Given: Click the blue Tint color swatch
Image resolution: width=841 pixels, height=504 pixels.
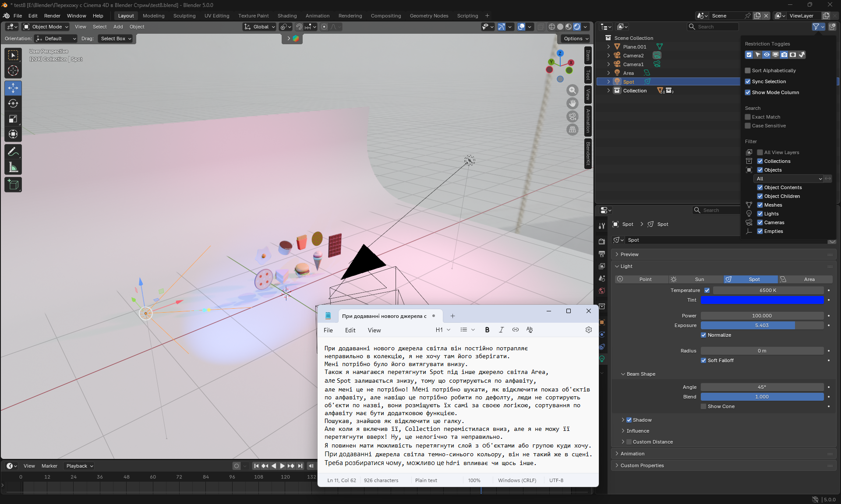Looking at the screenshot, I should (x=762, y=300).
